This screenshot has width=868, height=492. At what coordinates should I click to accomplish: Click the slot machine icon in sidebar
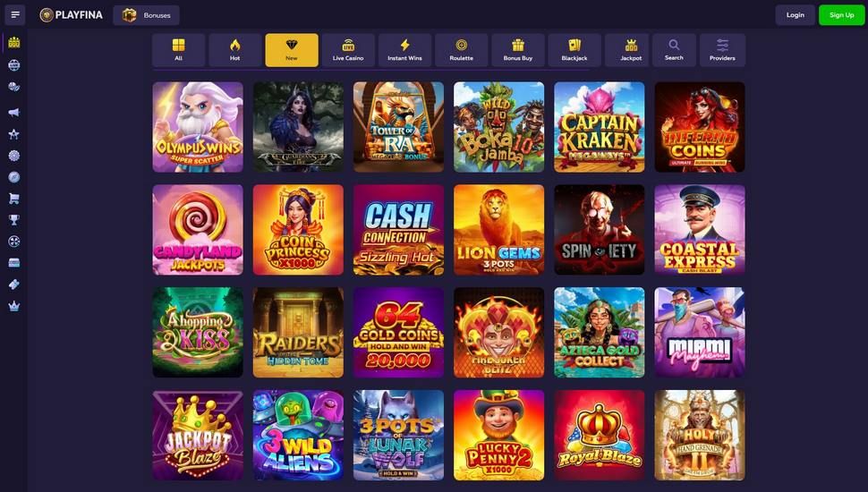click(x=14, y=43)
